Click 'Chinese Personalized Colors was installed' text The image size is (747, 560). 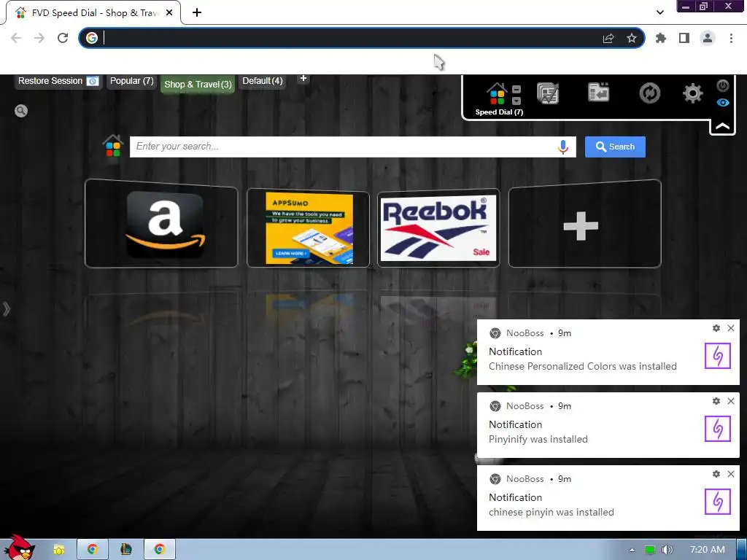click(x=583, y=366)
